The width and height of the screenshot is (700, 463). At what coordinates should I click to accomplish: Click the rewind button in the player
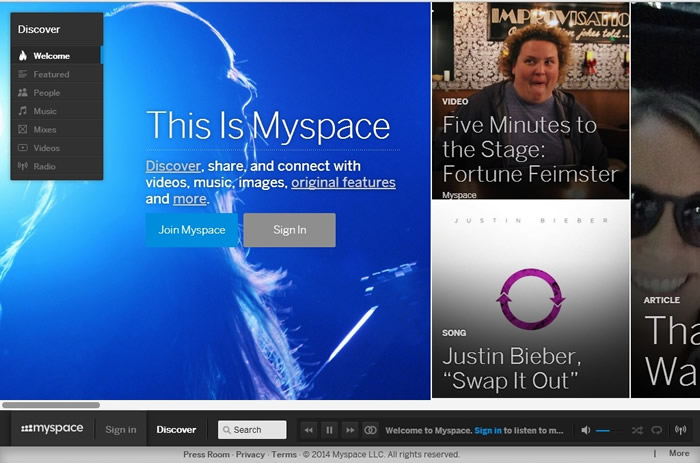pyautogui.click(x=309, y=430)
